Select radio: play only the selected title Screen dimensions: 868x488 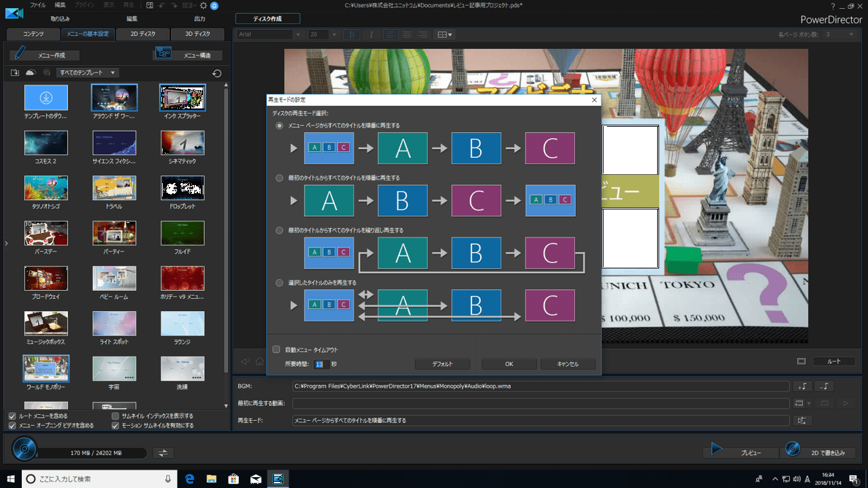[279, 283]
